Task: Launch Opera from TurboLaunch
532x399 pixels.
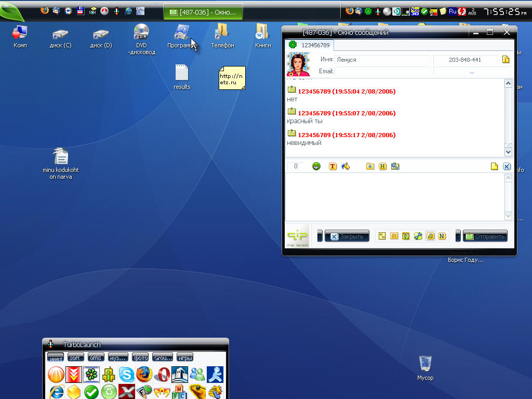Action: pos(163,374)
